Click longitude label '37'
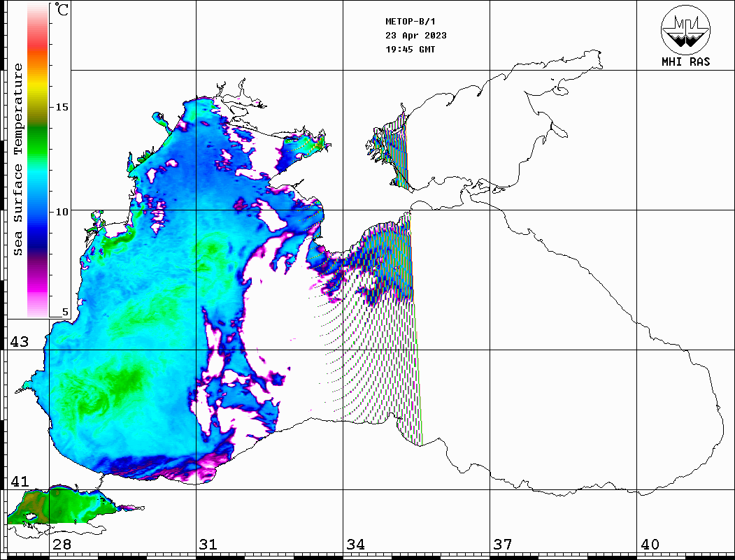 click(x=503, y=545)
